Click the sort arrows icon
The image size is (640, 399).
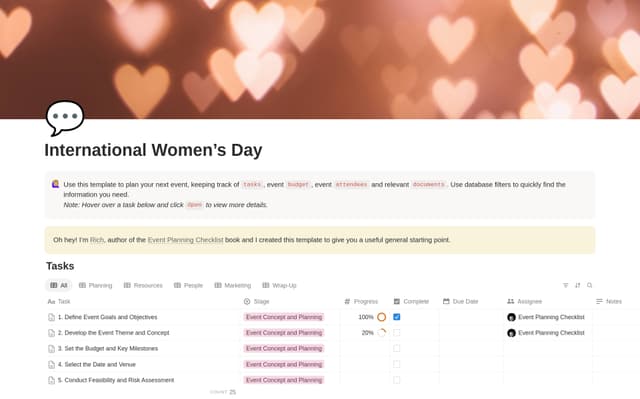pyautogui.click(x=578, y=286)
